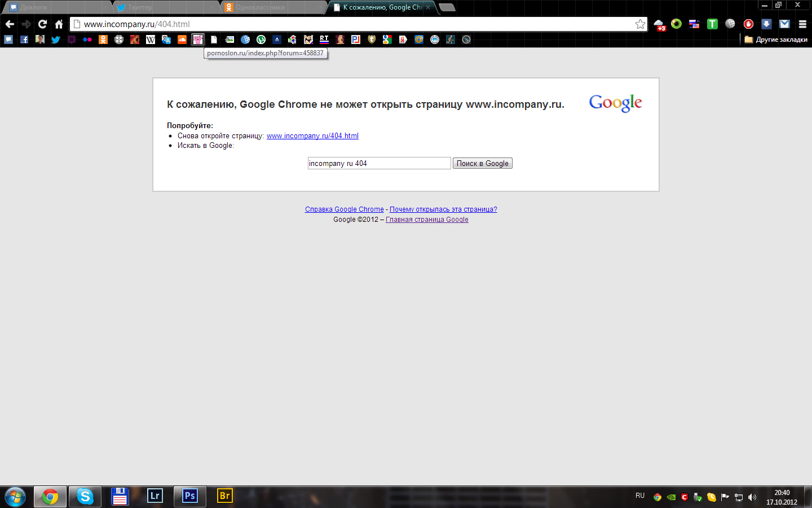
Task: Go back using the browser back arrow
Action: (x=10, y=24)
